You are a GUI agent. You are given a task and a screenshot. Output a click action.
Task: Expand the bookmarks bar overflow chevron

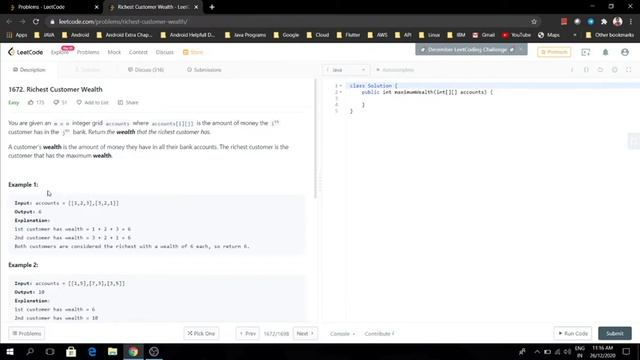(x=575, y=35)
